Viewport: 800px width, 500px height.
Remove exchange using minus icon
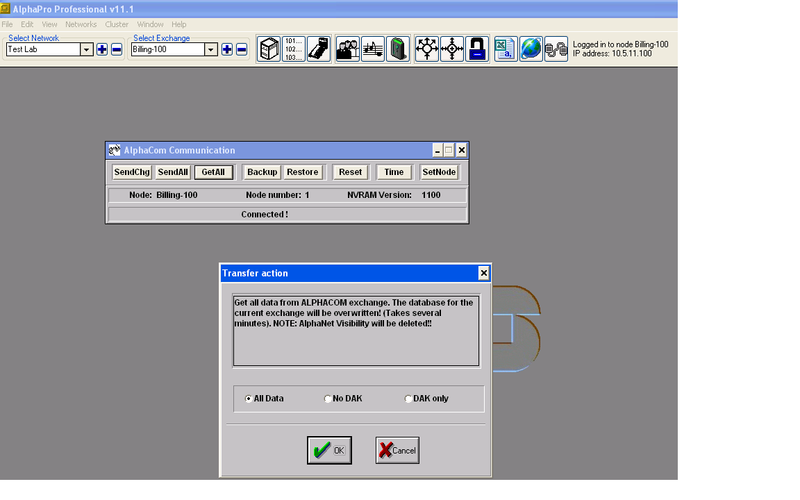point(242,49)
